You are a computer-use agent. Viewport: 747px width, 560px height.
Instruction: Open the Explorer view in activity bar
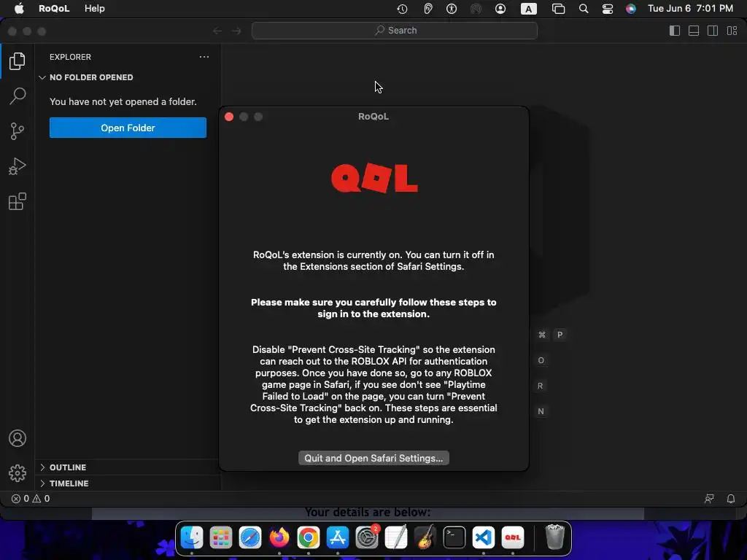coord(18,61)
